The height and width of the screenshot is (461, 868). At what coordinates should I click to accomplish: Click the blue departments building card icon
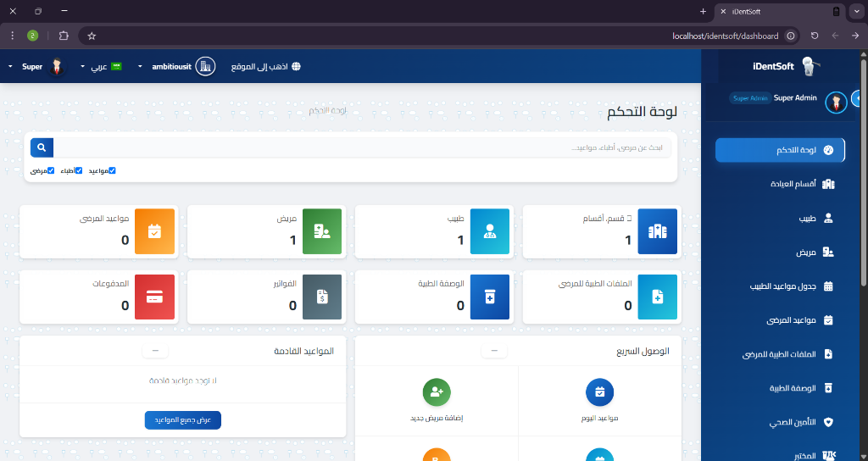(x=658, y=231)
